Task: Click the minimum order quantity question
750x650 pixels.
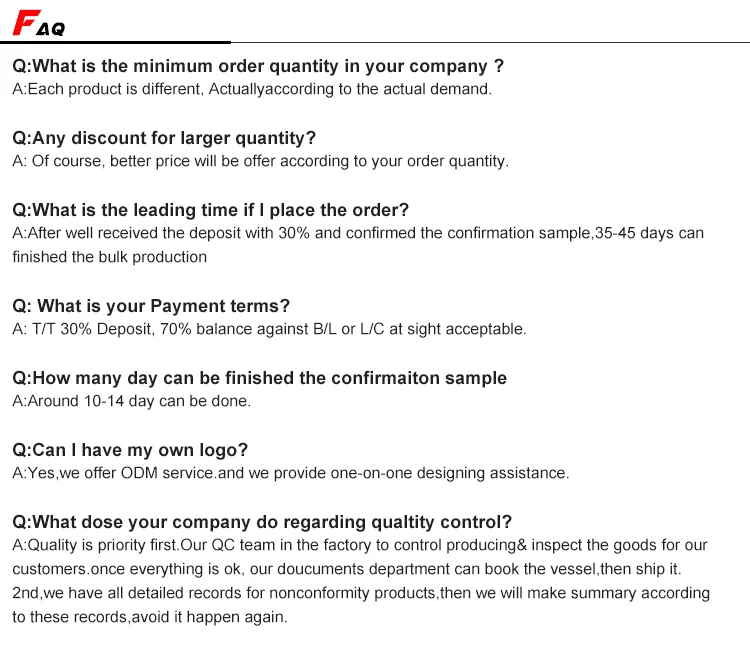Action: pos(258,66)
